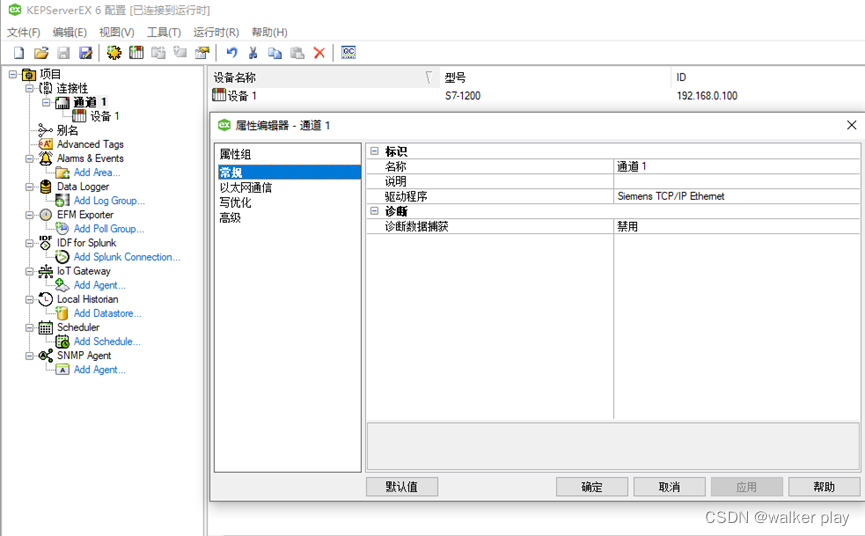The image size is (865, 536).
Task: Click the EFM Exporter icon
Action: (x=46, y=215)
